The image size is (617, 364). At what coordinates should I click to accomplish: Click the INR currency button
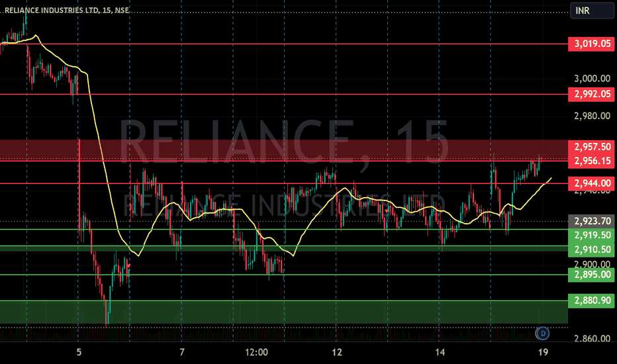pyautogui.click(x=591, y=11)
